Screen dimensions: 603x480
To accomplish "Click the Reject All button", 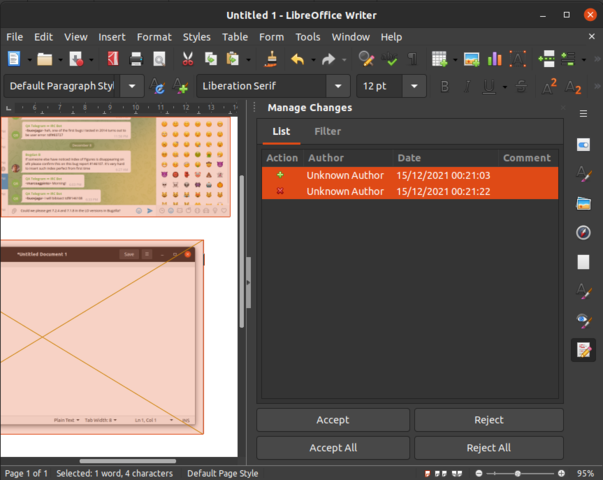I will pos(489,448).
